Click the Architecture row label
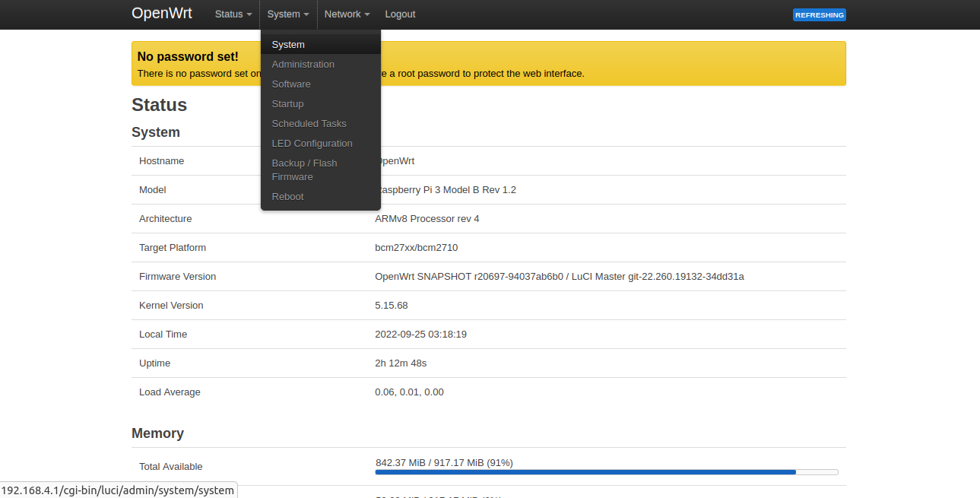This screenshot has height=498, width=980. click(166, 219)
